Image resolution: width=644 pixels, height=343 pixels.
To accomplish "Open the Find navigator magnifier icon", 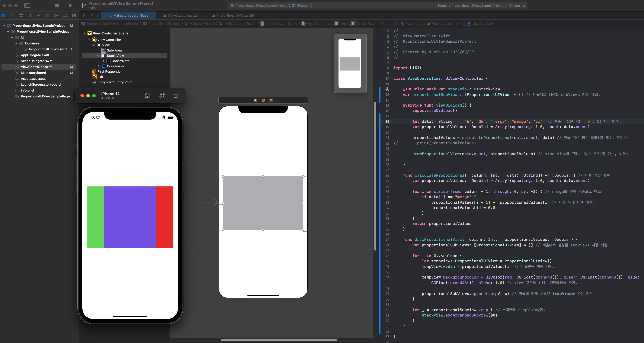I will 29,15.
